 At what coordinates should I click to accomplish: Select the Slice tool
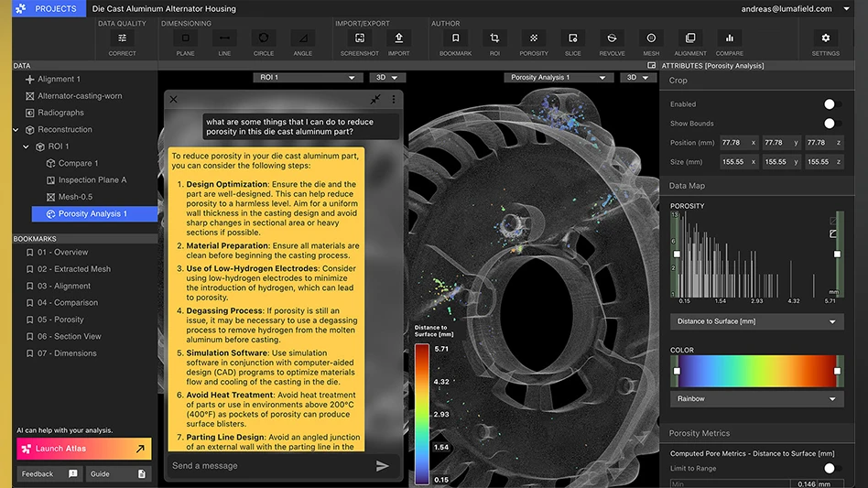[x=572, y=38]
